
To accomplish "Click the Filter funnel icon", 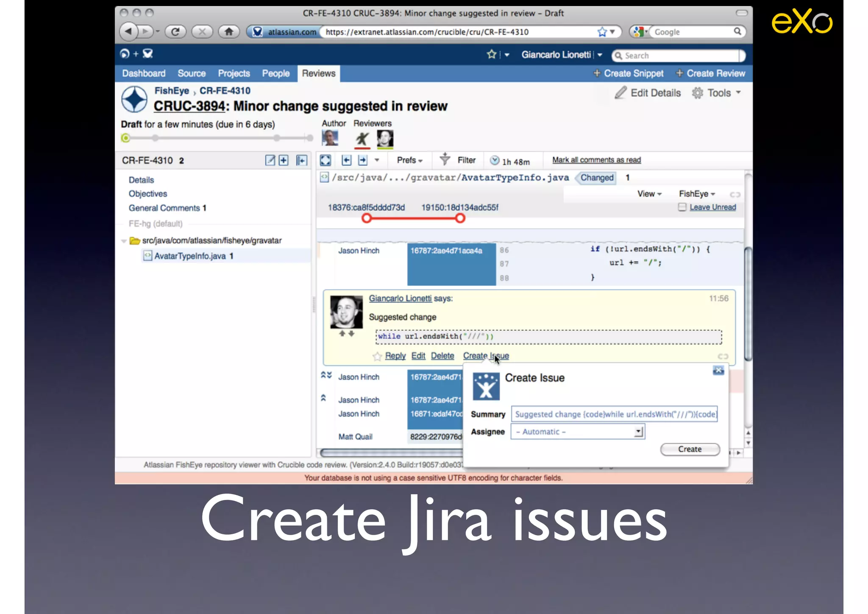I will (x=445, y=159).
